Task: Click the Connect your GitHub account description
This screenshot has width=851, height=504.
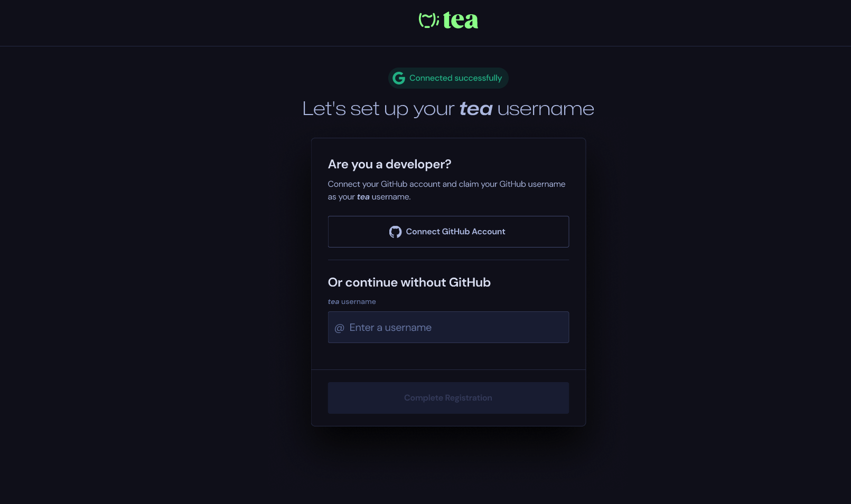Action: coord(446,184)
